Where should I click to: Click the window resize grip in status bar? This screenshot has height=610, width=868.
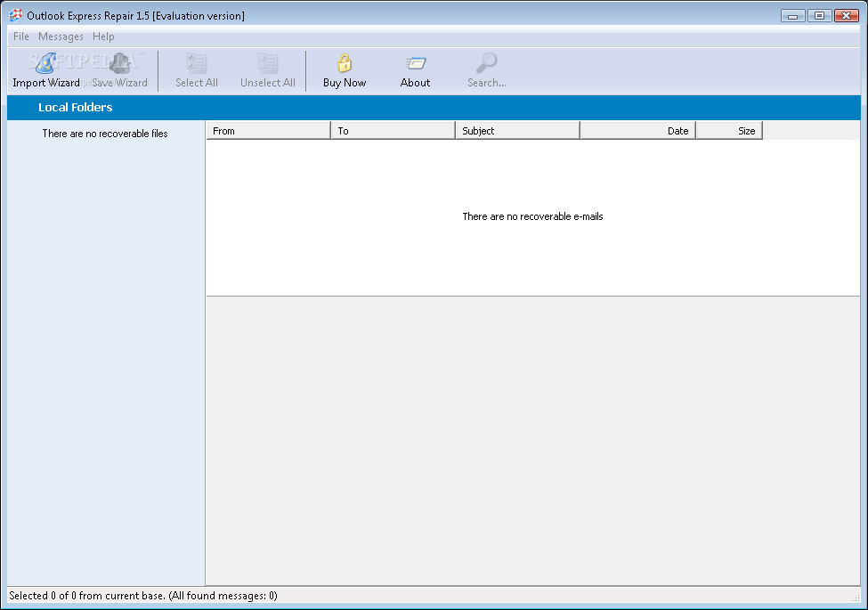pyautogui.click(x=856, y=598)
